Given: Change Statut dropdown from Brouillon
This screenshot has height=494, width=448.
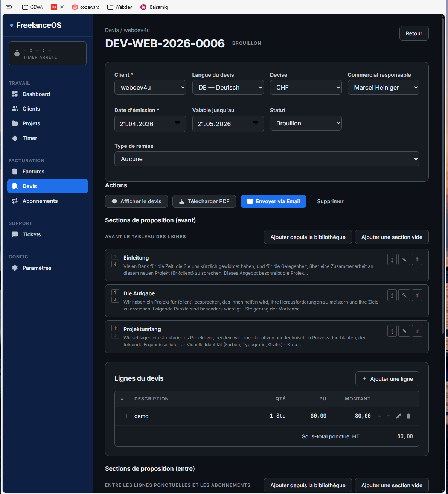Looking at the screenshot, I should (305, 123).
